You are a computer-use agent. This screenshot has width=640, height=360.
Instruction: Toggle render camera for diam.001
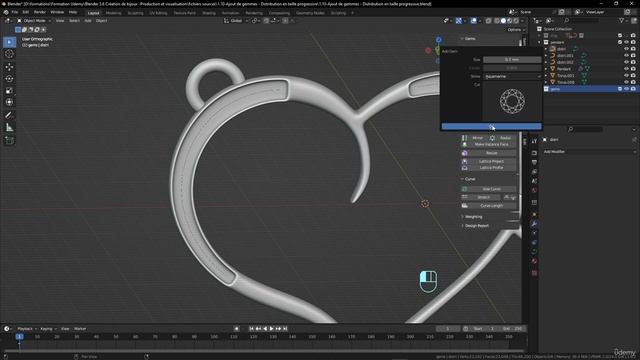click(x=633, y=56)
